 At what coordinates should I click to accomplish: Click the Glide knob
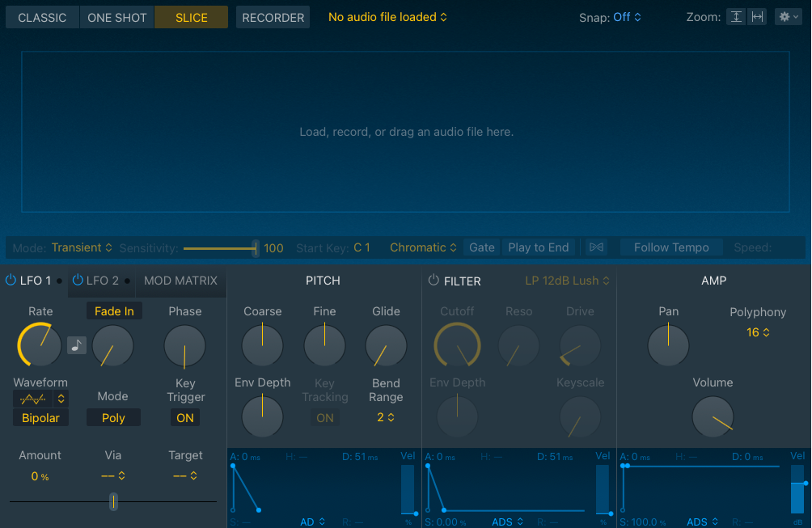tap(387, 345)
